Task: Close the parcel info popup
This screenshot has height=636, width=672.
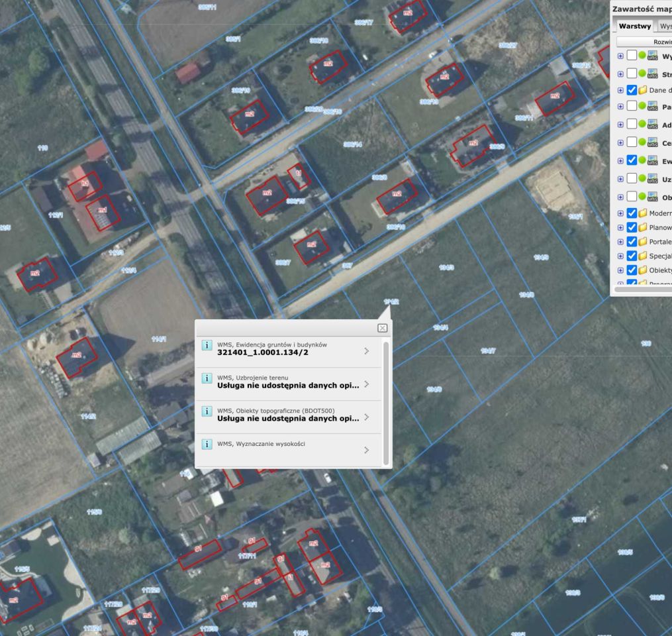Action: tap(382, 328)
